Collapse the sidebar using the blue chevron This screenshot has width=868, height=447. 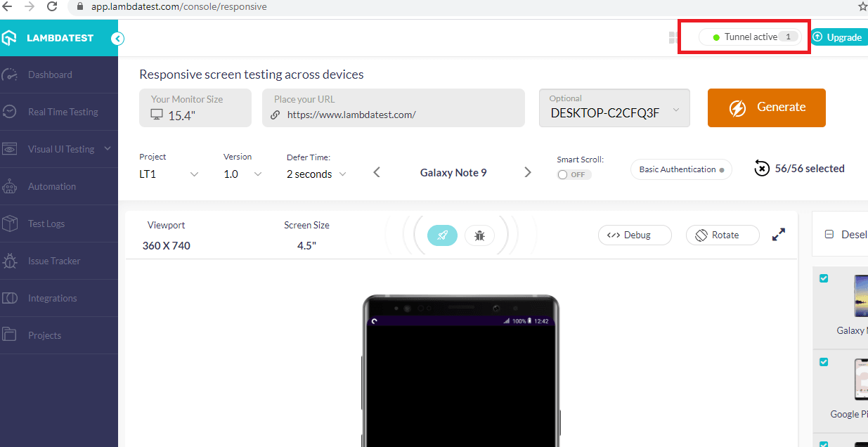[117, 39]
